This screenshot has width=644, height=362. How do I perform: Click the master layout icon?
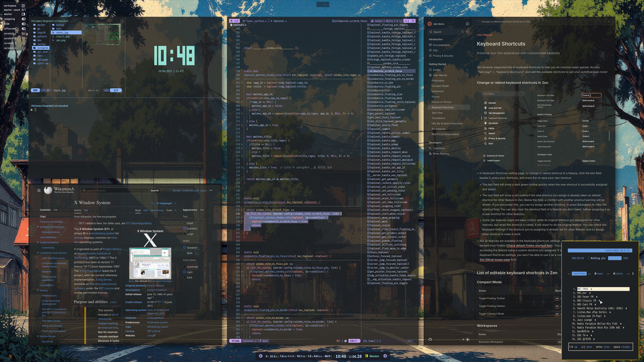click(23, 14)
